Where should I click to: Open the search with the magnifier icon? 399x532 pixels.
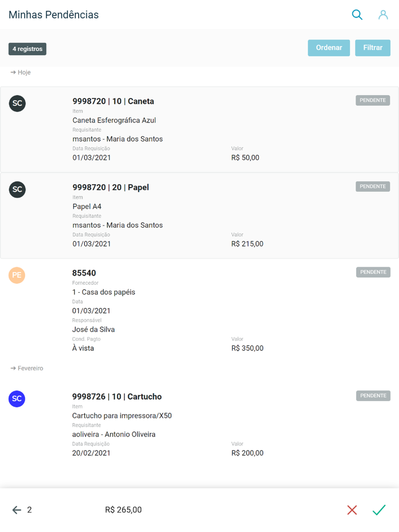point(357,15)
